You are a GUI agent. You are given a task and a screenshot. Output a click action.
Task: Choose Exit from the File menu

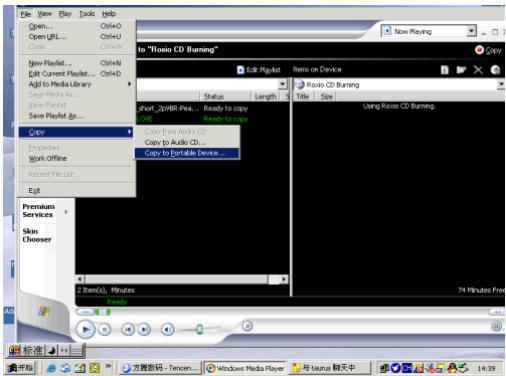click(x=77, y=191)
